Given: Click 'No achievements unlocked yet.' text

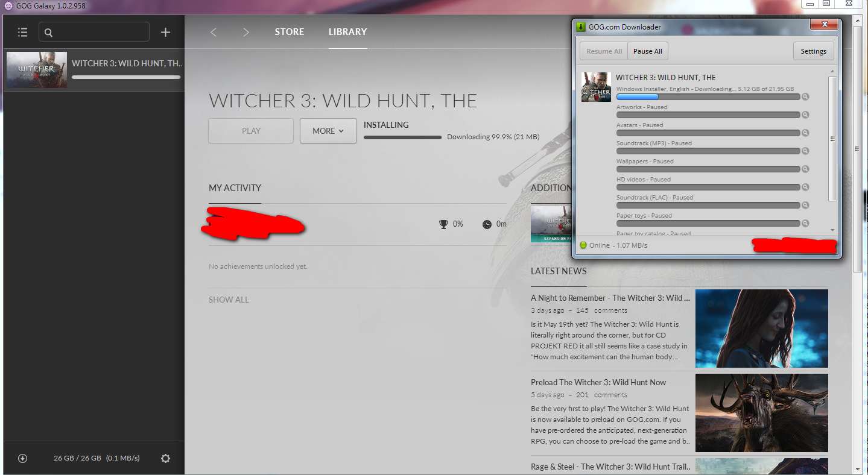Looking at the screenshot, I should pos(258,266).
